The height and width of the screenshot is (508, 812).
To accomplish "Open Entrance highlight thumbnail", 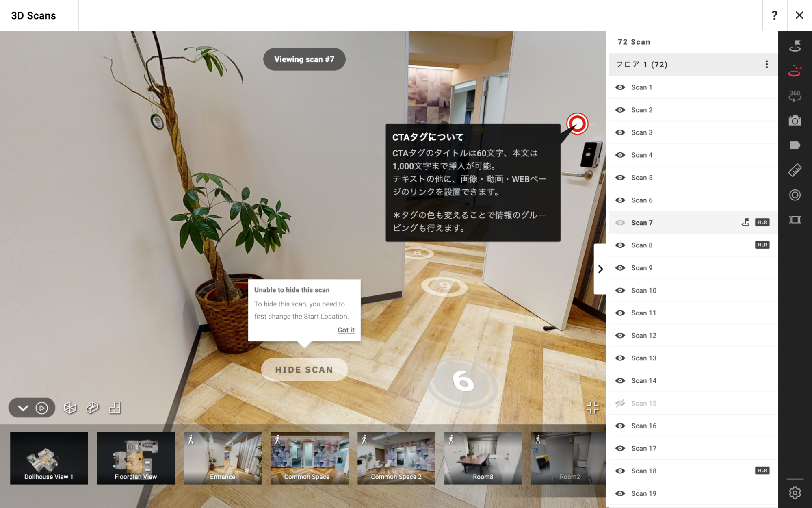I will tap(223, 458).
